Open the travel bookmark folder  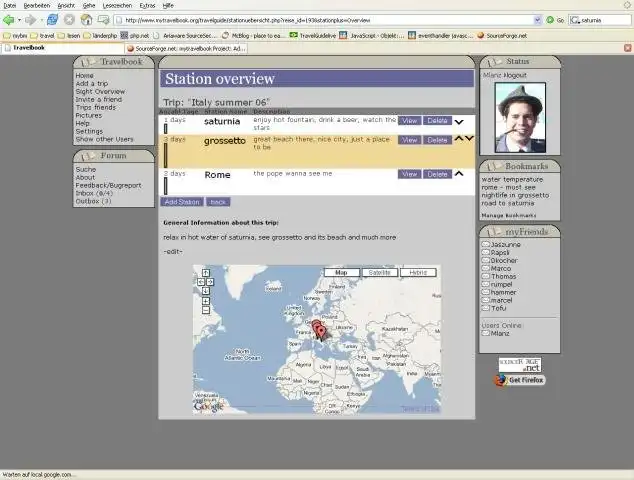[x=42, y=36]
